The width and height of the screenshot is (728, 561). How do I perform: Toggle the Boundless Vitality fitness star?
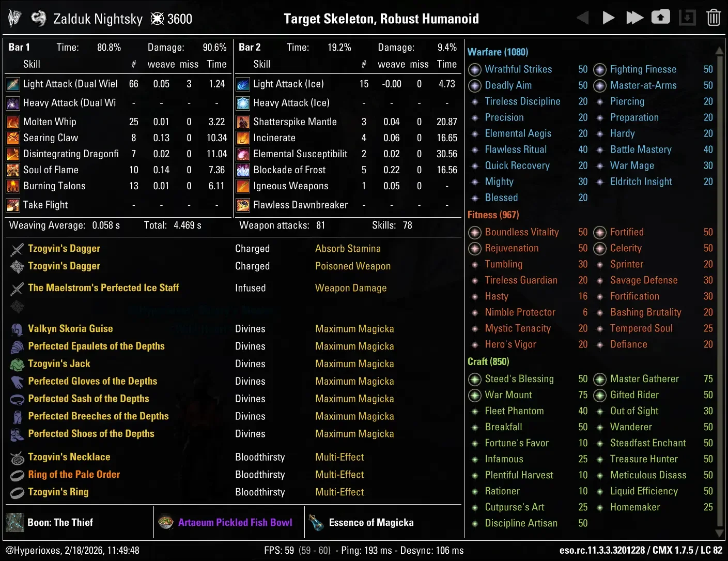click(x=474, y=232)
